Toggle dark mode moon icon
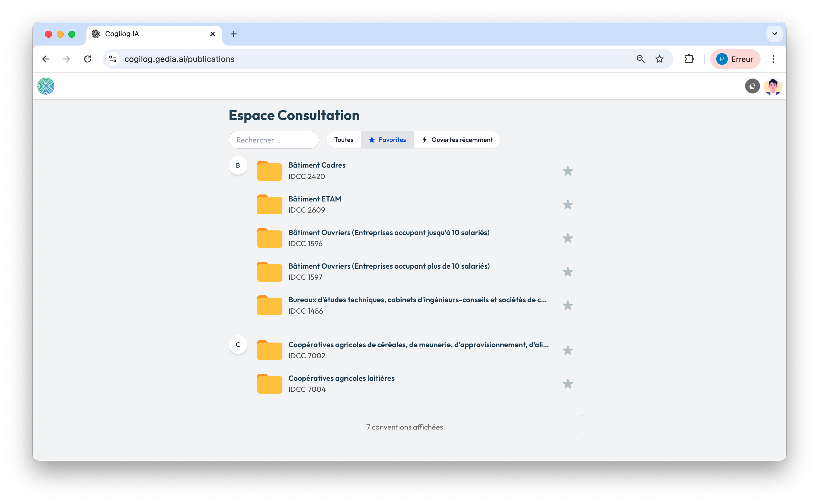 (x=752, y=86)
